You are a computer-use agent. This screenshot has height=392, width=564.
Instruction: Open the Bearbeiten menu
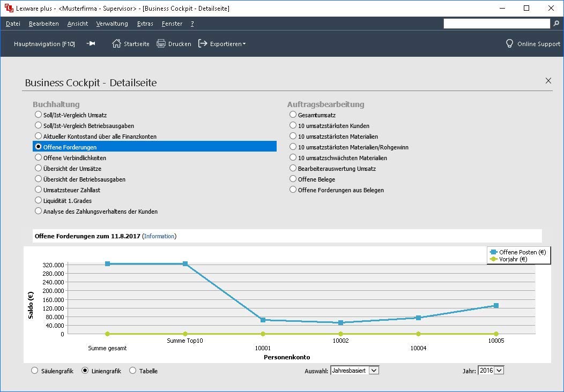click(44, 24)
